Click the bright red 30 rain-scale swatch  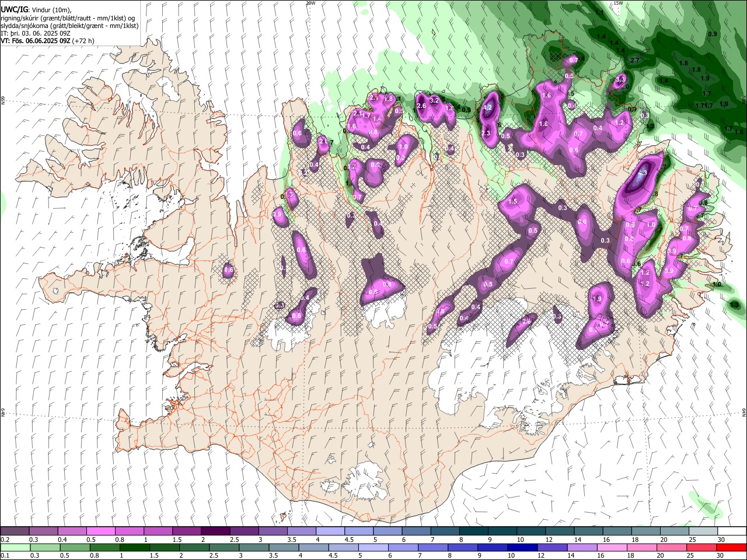(x=731, y=547)
